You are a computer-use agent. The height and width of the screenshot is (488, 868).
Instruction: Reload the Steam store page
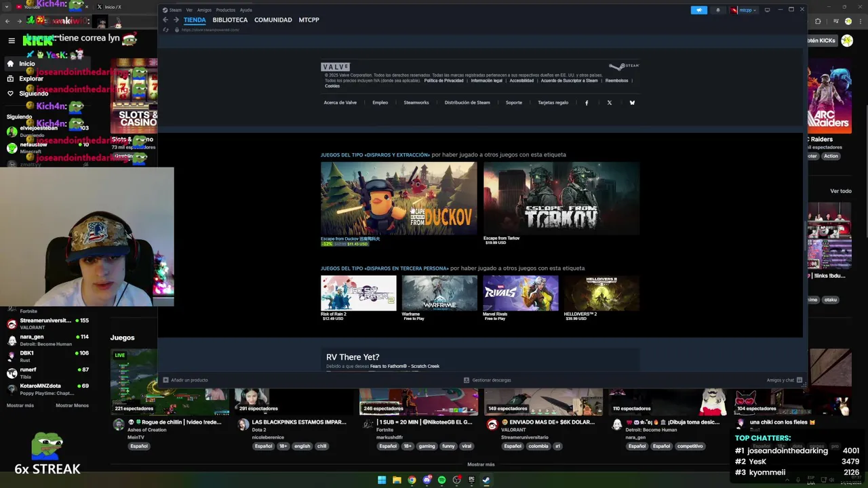(x=165, y=30)
